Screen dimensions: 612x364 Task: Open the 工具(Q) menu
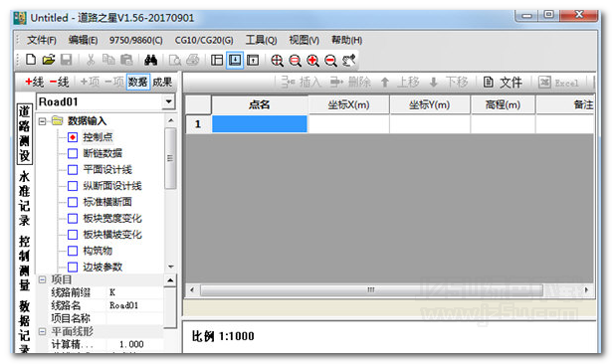pyautogui.click(x=261, y=40)
